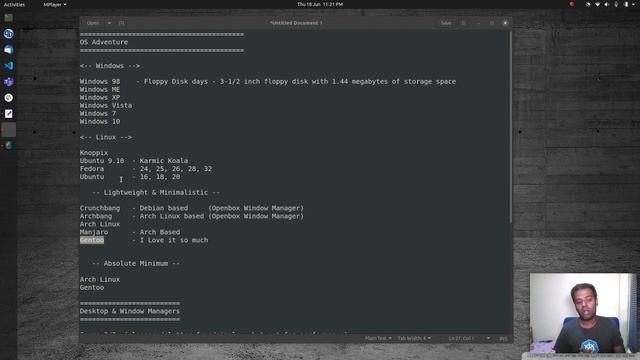Click the 'Knoppix' line
The height and width of the screenshot is (360, 640).
pyautogui.click(x=94, y=153)
